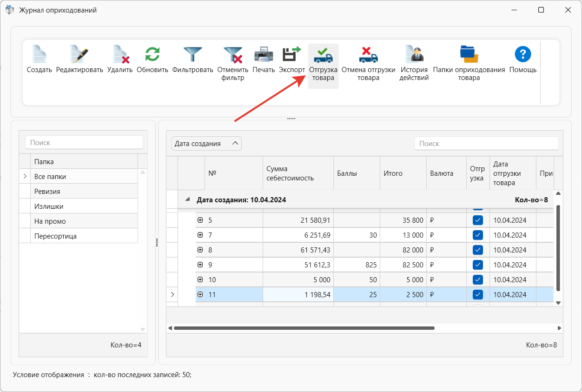Expand row number 5 details
Viewport: 582px width, 392px height.
[200, 220]
